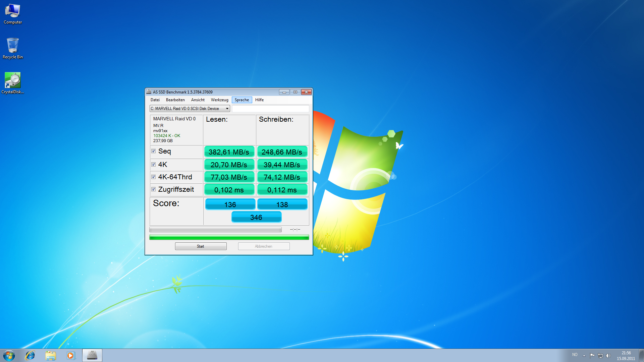Click the elapsed time indicator --:--:--
The image size is (644, 362).
(295, 230)
